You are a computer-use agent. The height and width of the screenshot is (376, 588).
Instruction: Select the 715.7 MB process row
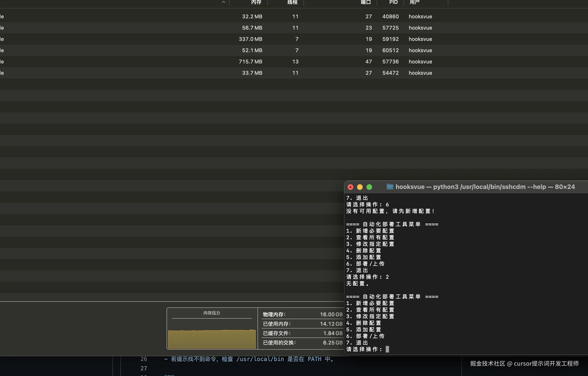tap(250, 62)
